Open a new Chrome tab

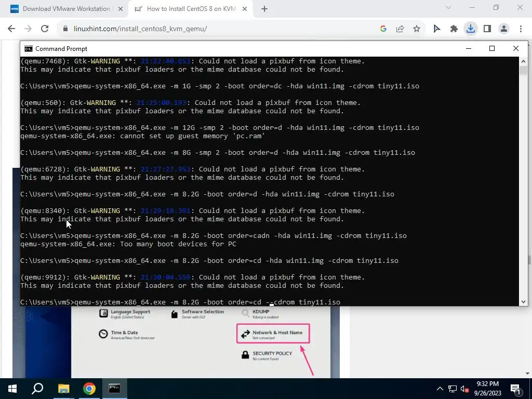pos(264,9)
